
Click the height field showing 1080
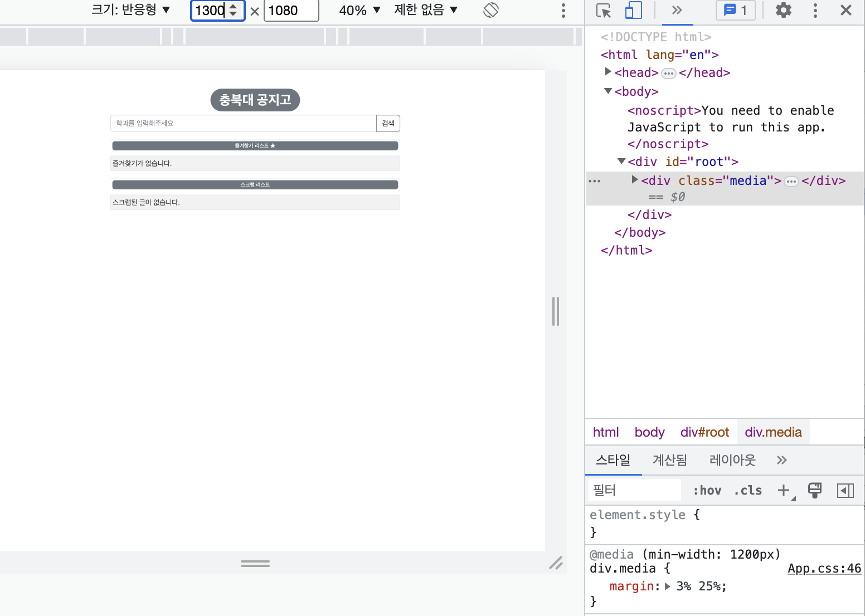(x=291, y=11)
